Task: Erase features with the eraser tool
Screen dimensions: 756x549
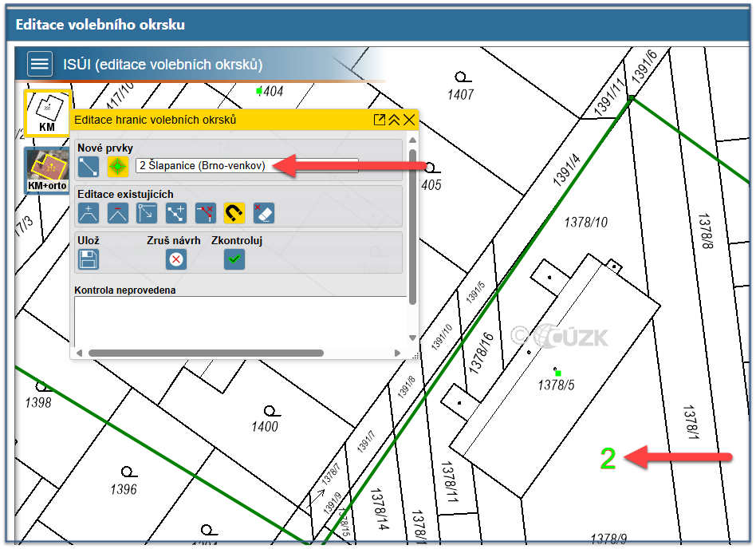Action: click(x=263, y=213)
